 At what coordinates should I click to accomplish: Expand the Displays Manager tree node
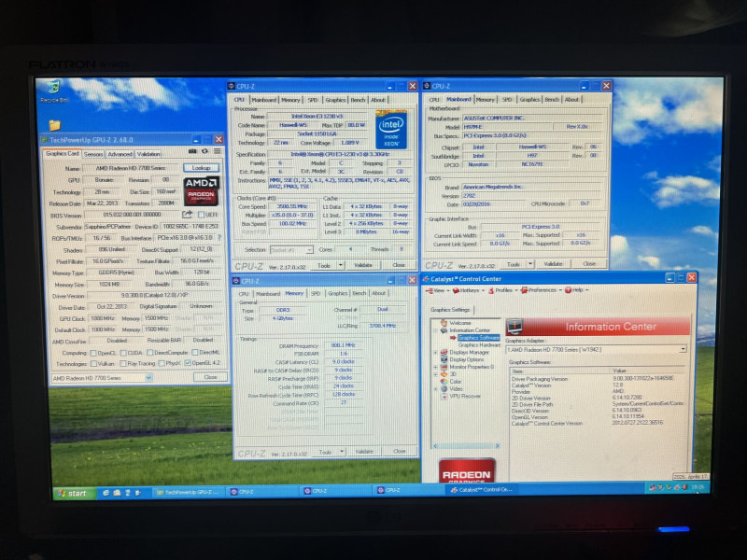coord(435,353)
